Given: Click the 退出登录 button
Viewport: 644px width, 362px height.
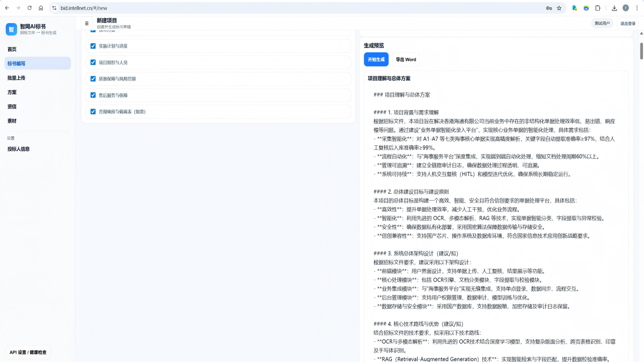Looking at the screenshot, I should (628, 23).
